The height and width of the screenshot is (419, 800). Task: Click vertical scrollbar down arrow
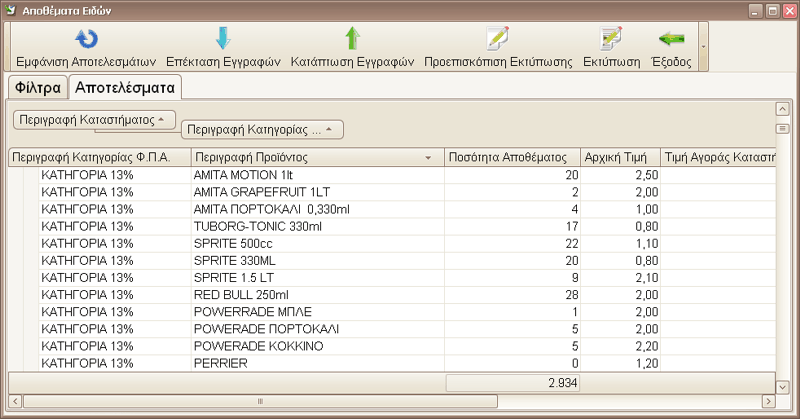[782, 387]
